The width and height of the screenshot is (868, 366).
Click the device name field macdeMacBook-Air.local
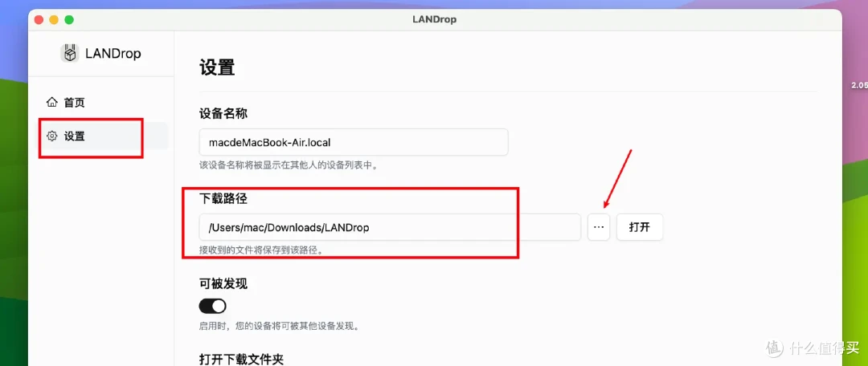pyautogui.click(x=353, y=143)
